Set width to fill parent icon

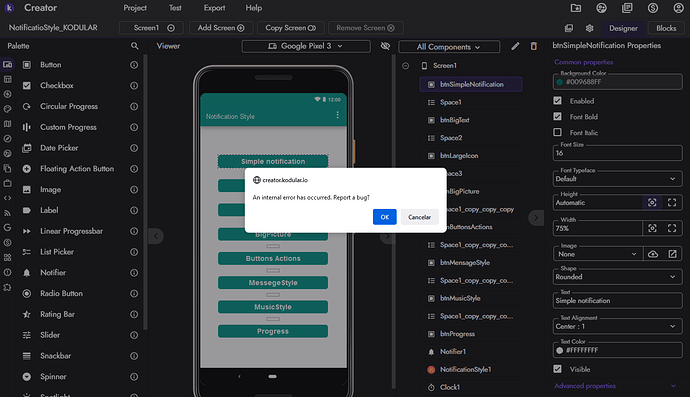[x=672, y=228]
